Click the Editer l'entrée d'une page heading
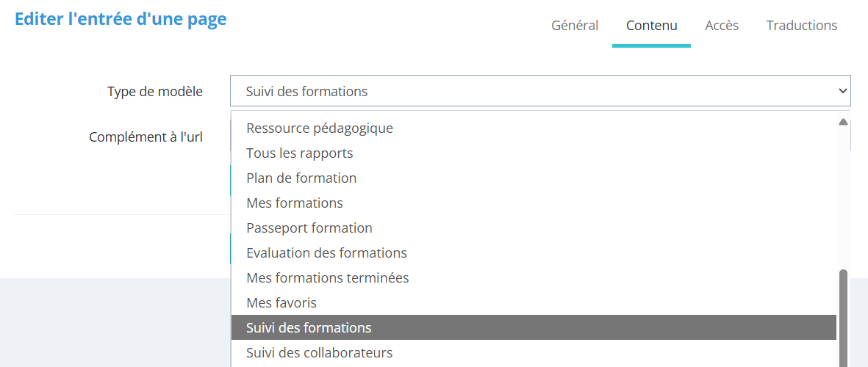Screen dimensions: 868x367 121,20
